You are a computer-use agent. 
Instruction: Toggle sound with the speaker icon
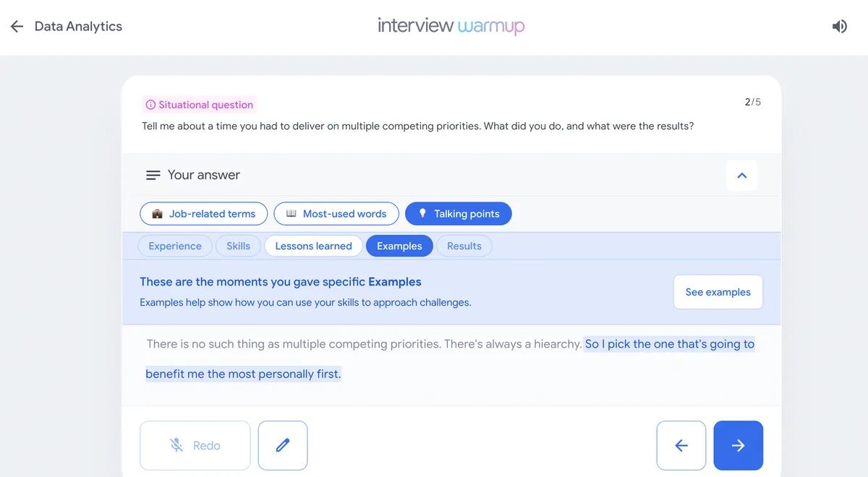839,27
